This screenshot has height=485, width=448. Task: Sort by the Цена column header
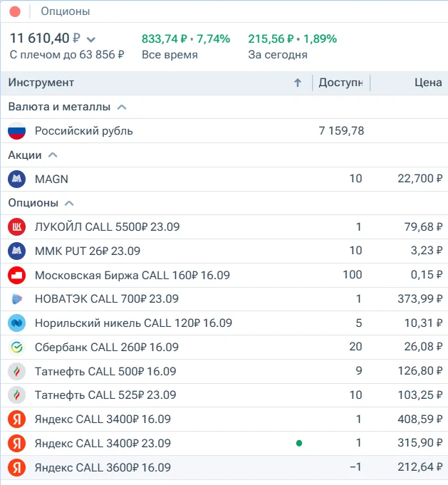(x=428, y=83)
